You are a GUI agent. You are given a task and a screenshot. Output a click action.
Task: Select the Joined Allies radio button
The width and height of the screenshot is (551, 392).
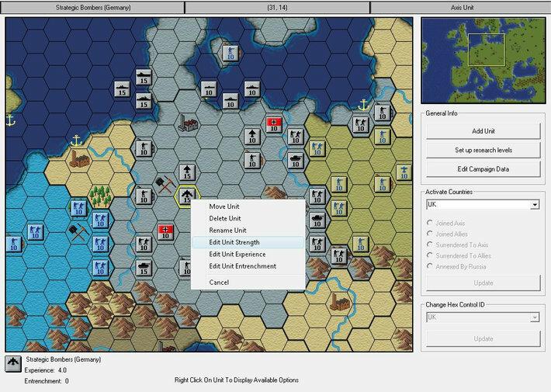[x=429, y=234]
